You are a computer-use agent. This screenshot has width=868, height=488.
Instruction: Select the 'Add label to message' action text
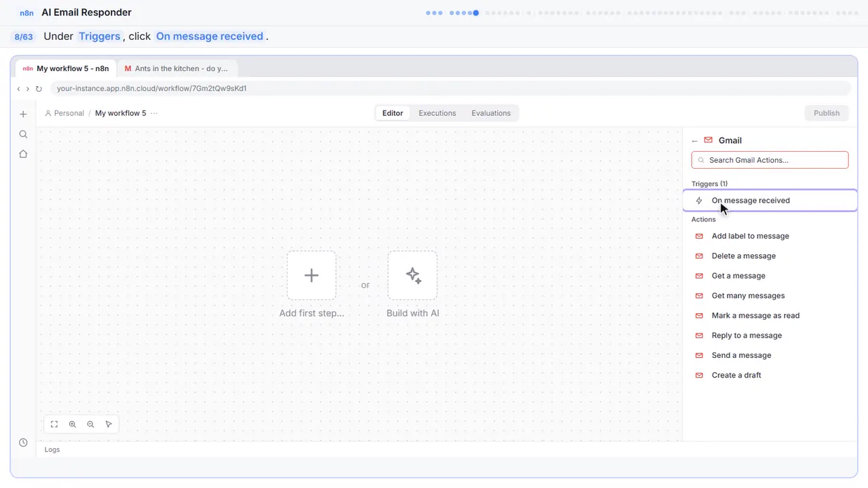point(750,236)
